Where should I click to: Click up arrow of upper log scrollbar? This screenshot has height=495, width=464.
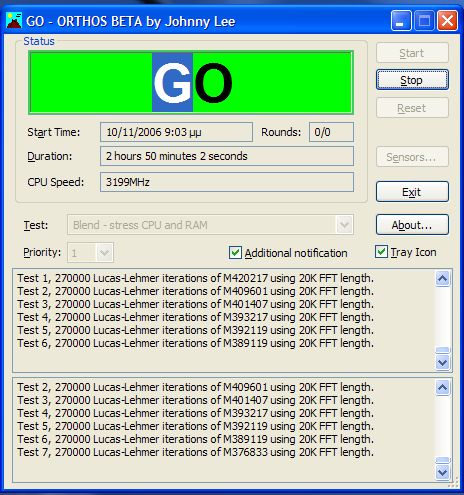tap(443, 278)
